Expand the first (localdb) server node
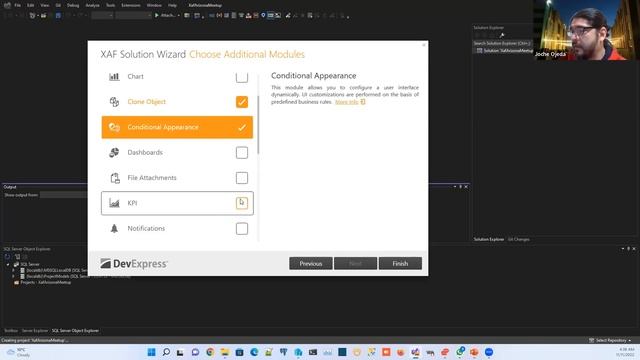 [13, 270]
